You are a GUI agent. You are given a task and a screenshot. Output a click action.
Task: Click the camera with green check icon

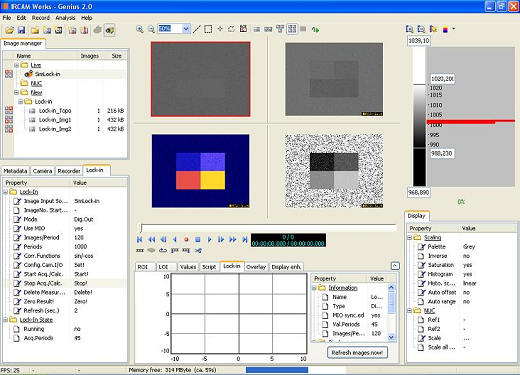[x=110, y=30]
